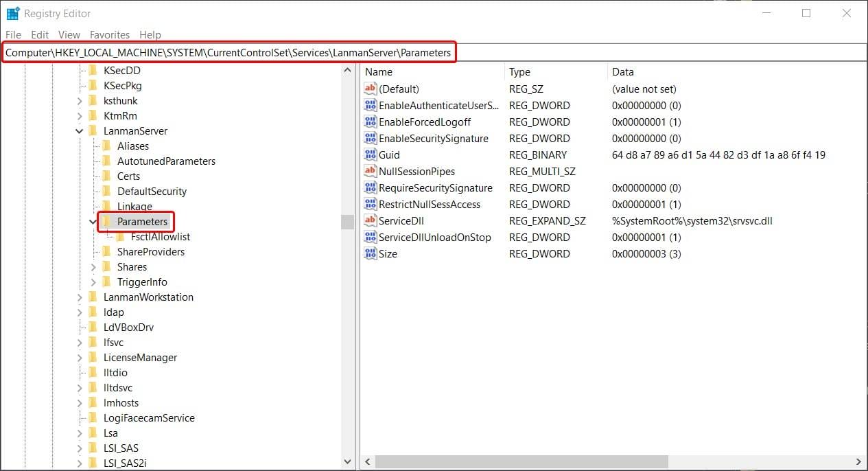Click the DWORD icon beside RequireSecuritySignature
Viewport: 868px width, 471px height.
tap(370, 187)
